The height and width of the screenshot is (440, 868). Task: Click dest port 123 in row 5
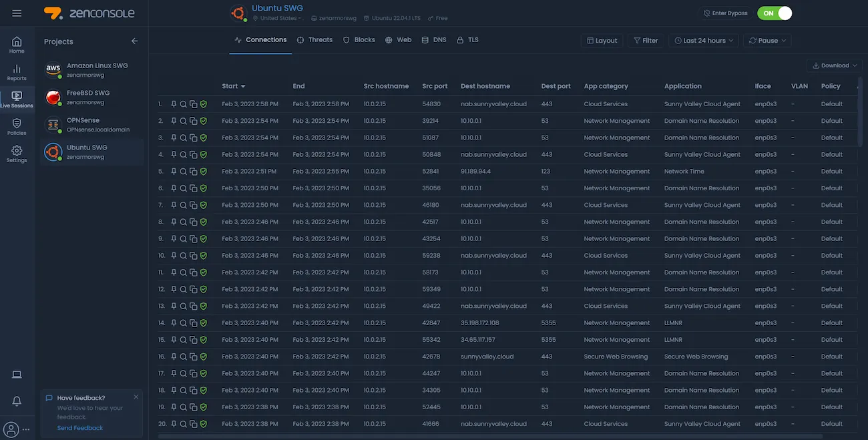[x=546, y=172]
